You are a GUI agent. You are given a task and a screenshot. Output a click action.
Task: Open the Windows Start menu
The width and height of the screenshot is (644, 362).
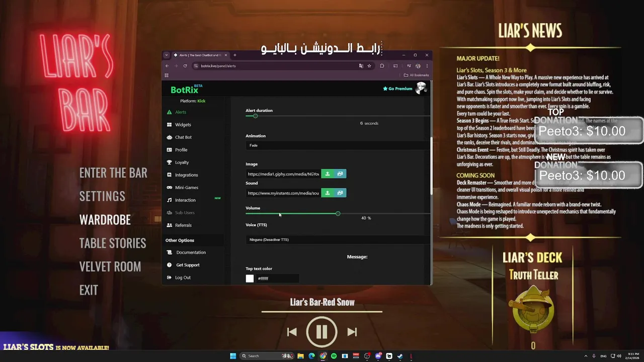tap(233, 356)
